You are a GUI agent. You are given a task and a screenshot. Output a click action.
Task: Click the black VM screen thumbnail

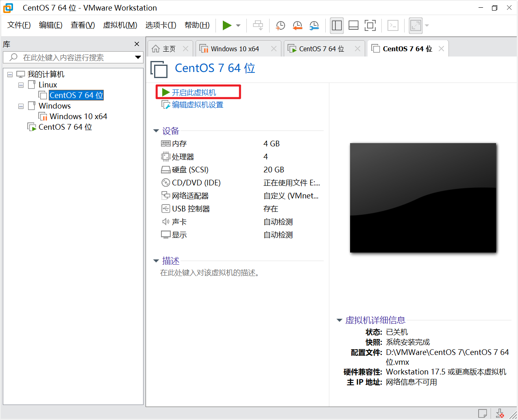tap(423, 198)
